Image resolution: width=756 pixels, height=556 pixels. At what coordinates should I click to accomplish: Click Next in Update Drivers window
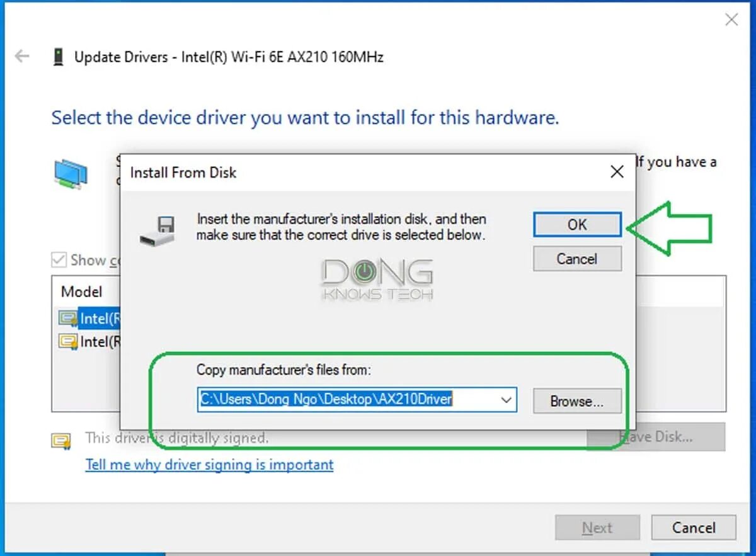click(x=597, y=528)
